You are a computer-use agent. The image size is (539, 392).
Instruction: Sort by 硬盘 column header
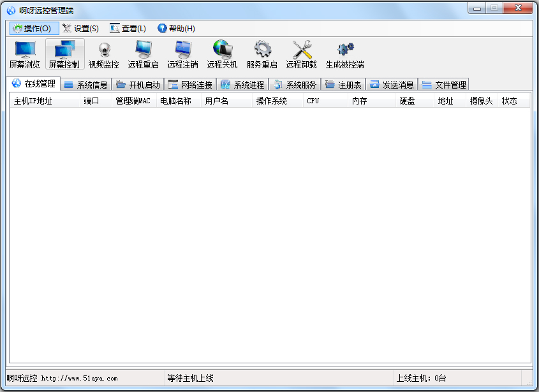coord(415,101)
